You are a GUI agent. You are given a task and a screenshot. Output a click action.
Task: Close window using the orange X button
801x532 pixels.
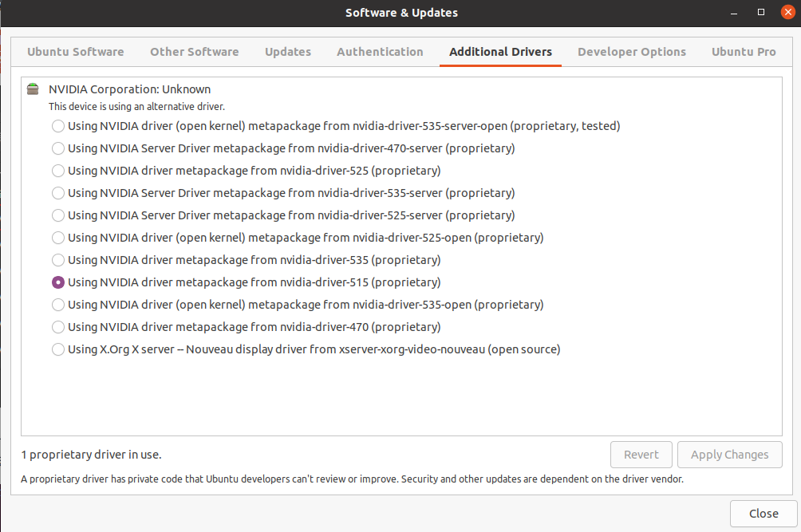point(788,12)
